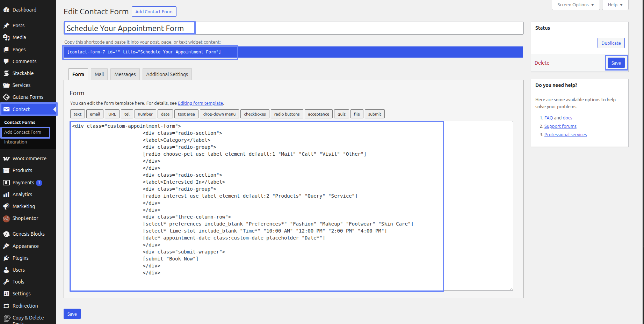Insert a radio buttons form tag
Image resolution: width=644 pixels, height=324 pixels.
(x=287, y=114)
